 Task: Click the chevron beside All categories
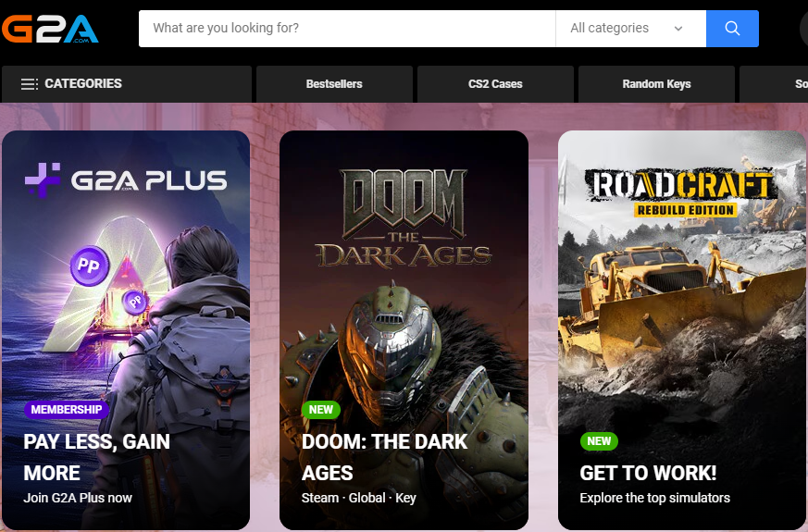[x=678, y=29]
